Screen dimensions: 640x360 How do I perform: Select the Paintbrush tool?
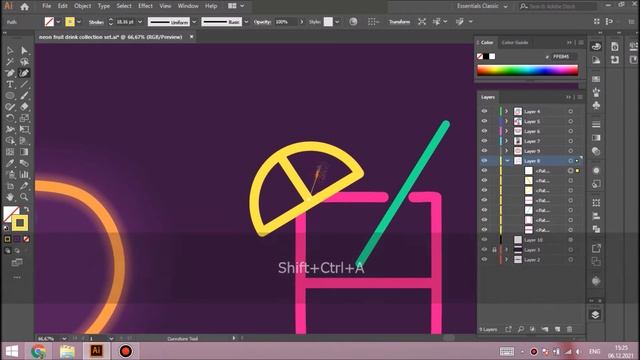pyautogui.click(x=24, y=96)
